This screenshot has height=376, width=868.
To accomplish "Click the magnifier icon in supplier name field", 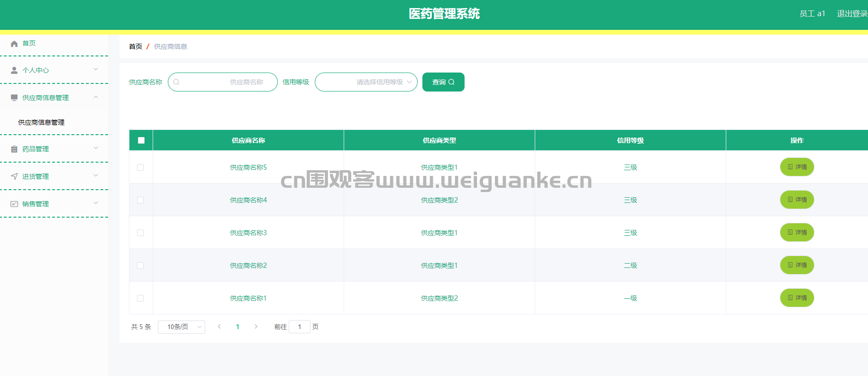I will tap(176, 82).
